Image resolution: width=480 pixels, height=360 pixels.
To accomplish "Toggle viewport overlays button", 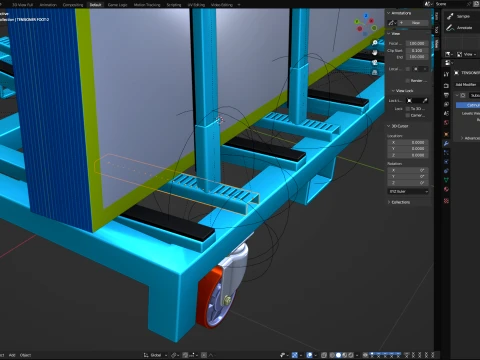I will pyautogui.click(x=309, y=355).
